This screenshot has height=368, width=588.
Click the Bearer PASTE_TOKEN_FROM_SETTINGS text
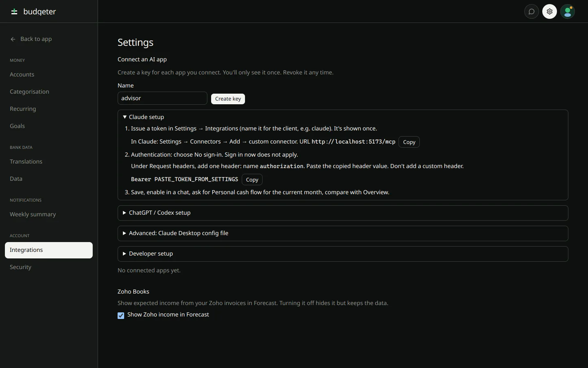pyautogui.click(x=185, y=179)
